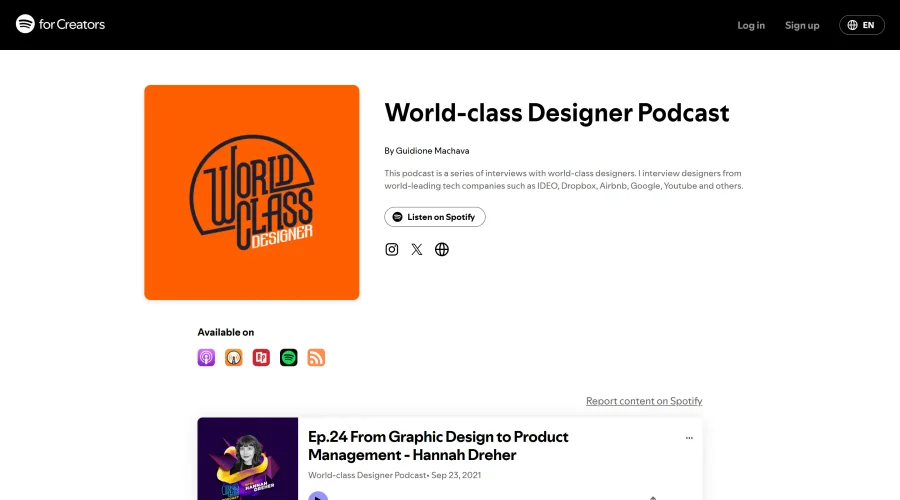Click the podcast description text
Screen dimensions: 900x500
click(564, 179)
